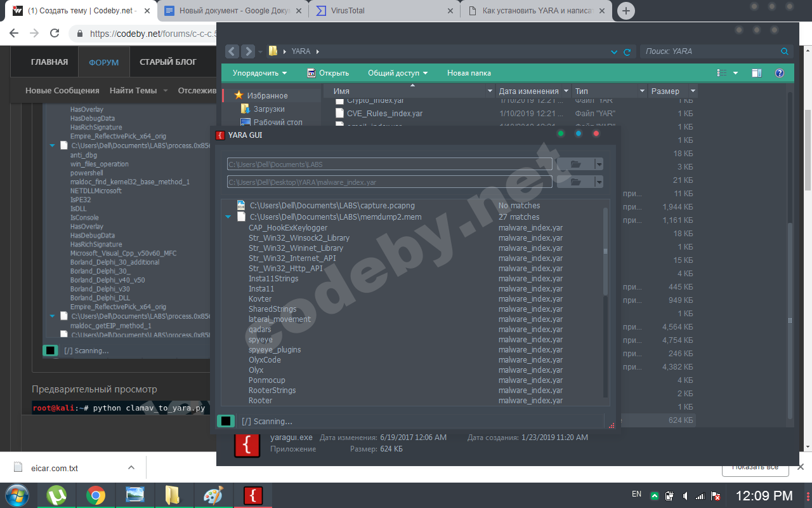Image resolution: width=812 pixels, height=508 pixels.
Task: Open Explorer help via question mark icon
Action: click(x=780, y=73)
